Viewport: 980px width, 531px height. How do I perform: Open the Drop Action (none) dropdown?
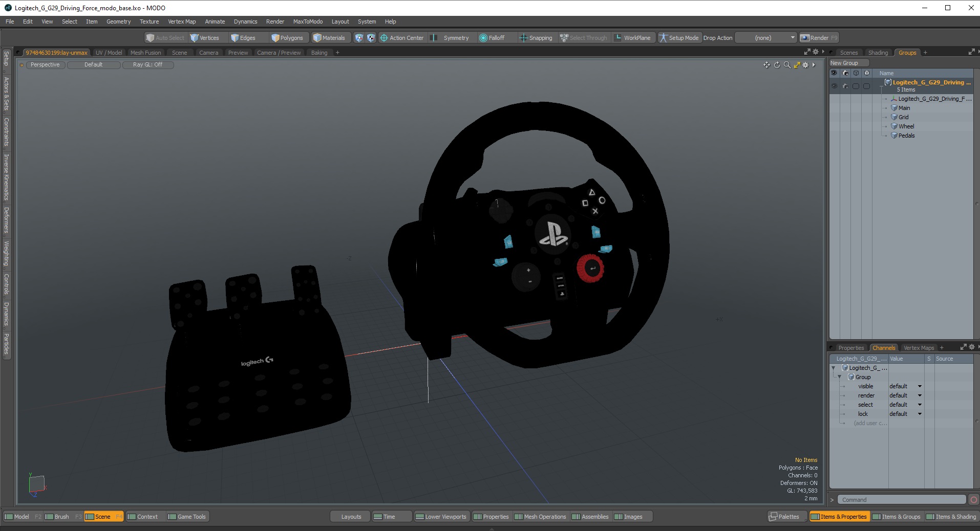[766, 38]
